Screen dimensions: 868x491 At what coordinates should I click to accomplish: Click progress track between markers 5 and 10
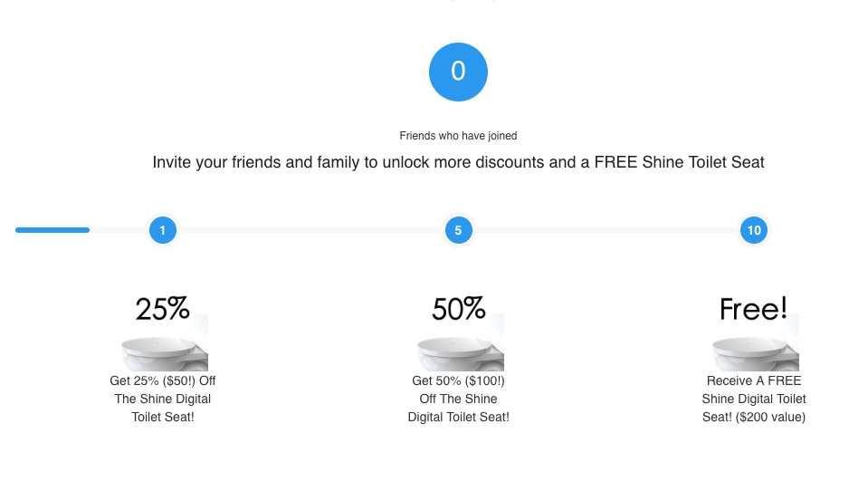pos(606,230)
